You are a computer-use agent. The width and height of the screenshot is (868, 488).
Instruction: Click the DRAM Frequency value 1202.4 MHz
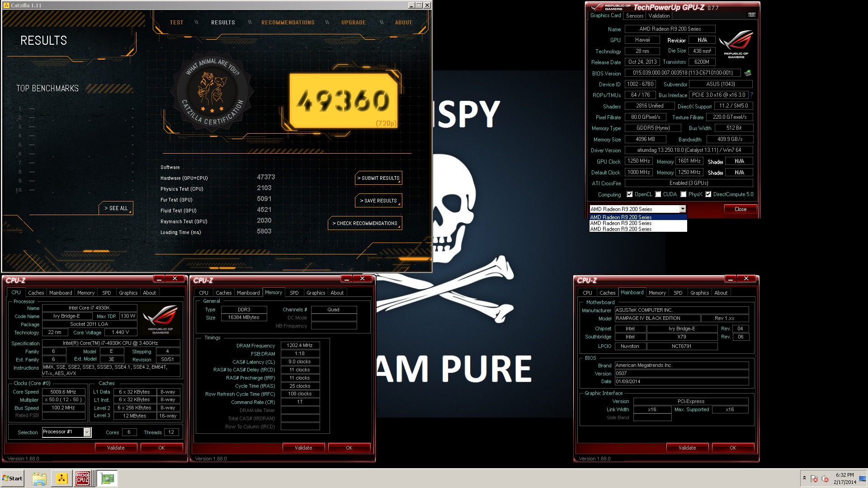(300, 345)
